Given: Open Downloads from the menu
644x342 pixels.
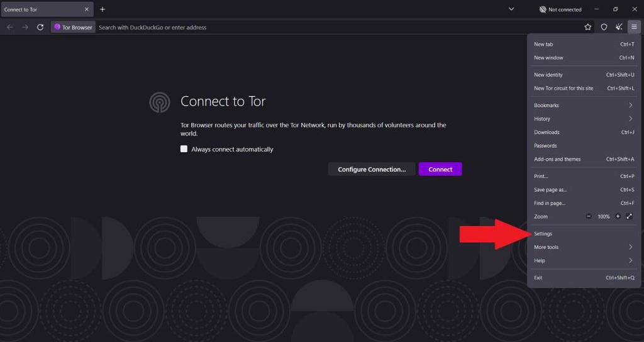Looking at the screenshot, I should pyautogui.click(x=584, y=132).
